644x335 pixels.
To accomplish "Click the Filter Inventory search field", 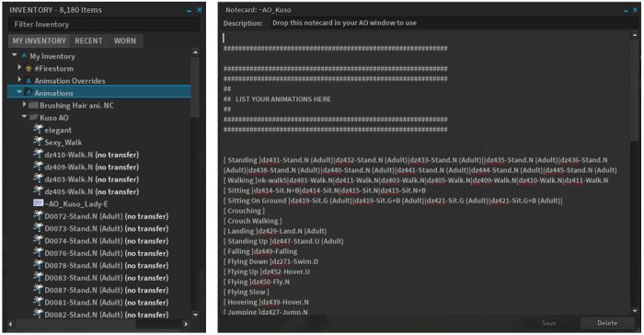I will [103, 24].
